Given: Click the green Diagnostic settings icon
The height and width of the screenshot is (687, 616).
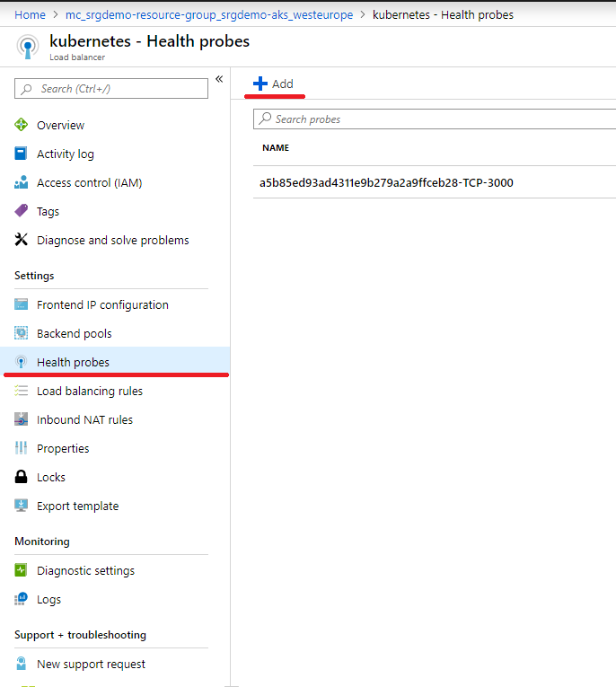Looking at the screenshot, I should 21,570.
